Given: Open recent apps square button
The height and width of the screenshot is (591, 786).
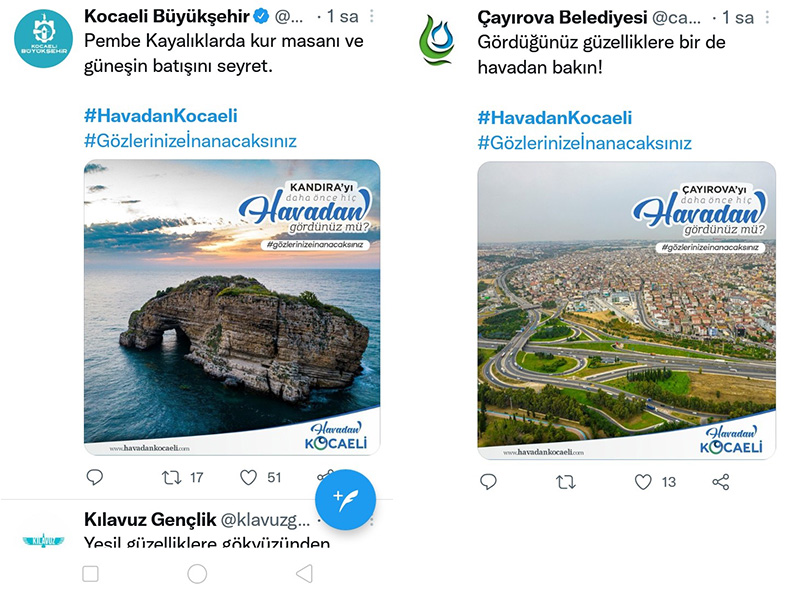Looking at the screenshot, I should 90,574.
